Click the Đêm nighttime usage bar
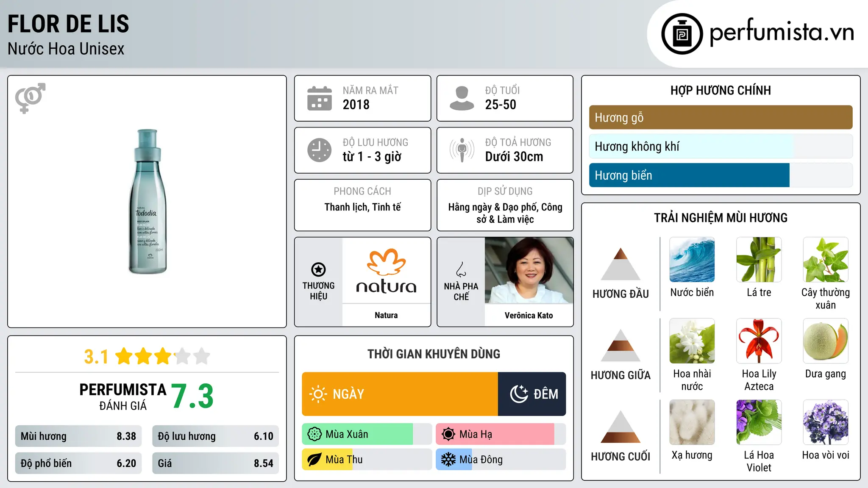The image size is (868, 488). pos(532,394)
